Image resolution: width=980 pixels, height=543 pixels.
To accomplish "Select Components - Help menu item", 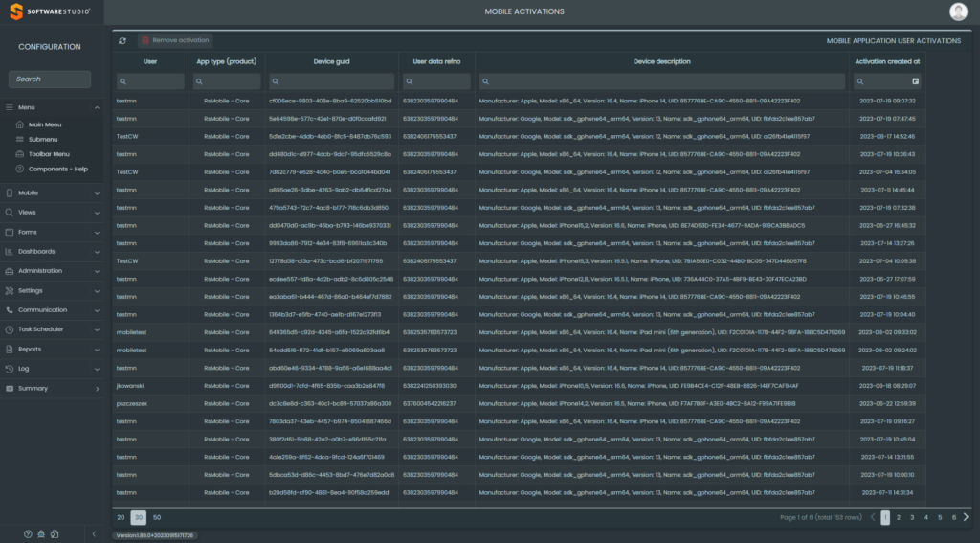I will (x=57, y=169).
